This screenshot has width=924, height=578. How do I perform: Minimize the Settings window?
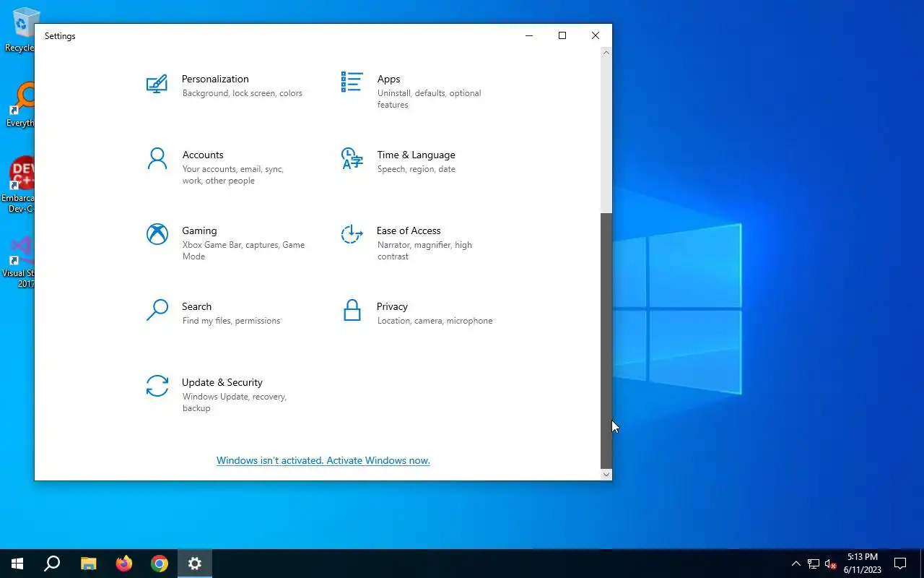[529, 35]
